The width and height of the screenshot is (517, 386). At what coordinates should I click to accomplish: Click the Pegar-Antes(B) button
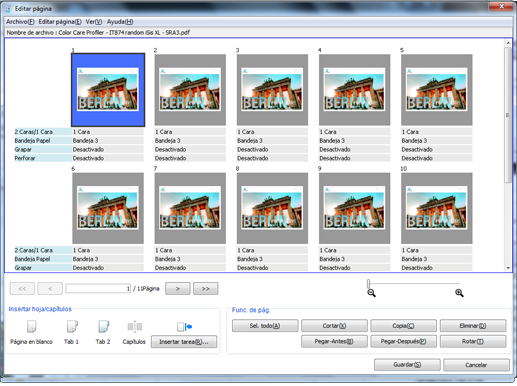(334, 341)
